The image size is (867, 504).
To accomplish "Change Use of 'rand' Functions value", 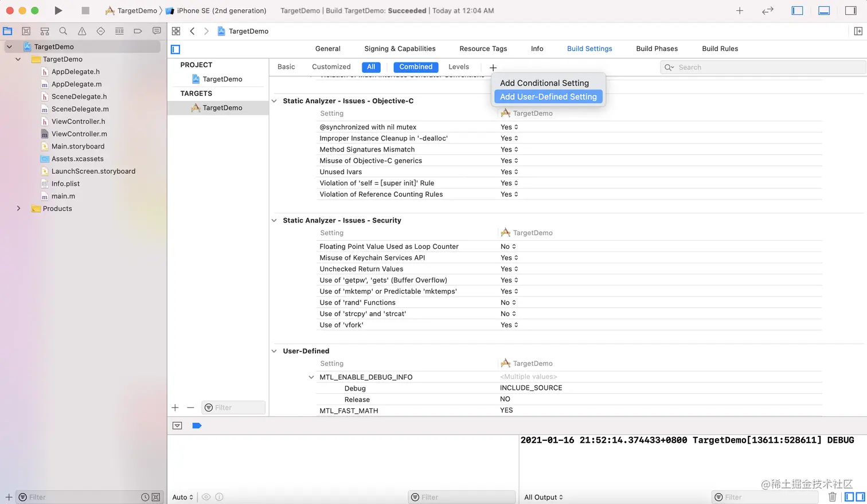I will point(508,303).
